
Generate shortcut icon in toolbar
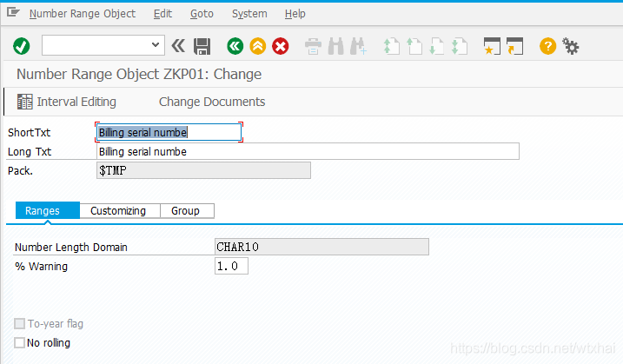pyautogui.click(x=515, y=46)
